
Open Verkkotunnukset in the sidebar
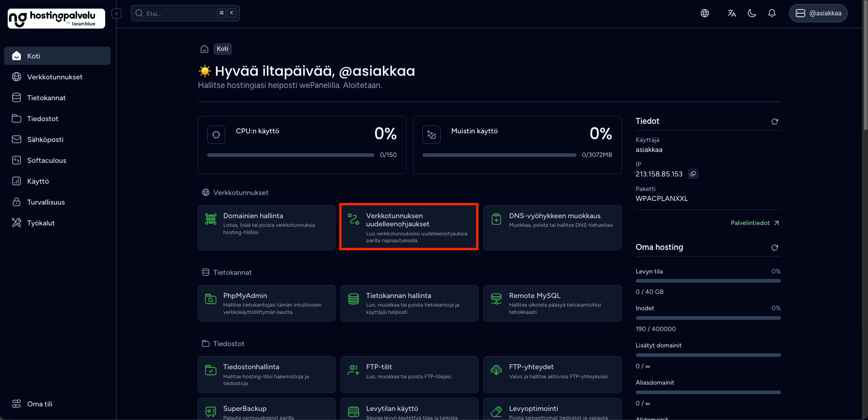click(57, 77)
